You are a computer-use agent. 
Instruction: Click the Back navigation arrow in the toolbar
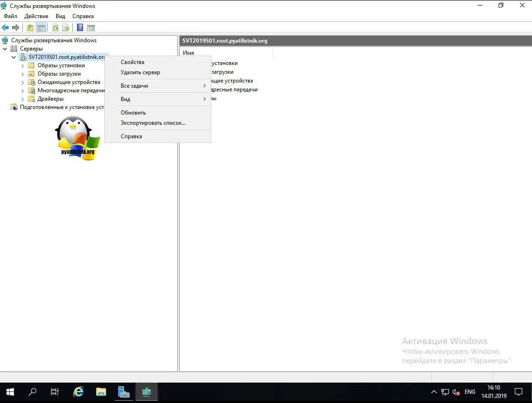[x=6, y=27]
